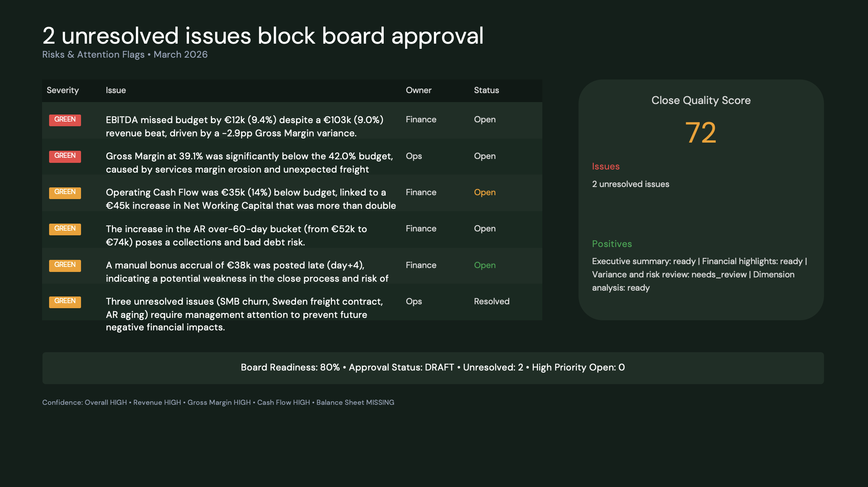
Task: Click the Status column header
Action: pyautogui.click(x=486, y=90)
